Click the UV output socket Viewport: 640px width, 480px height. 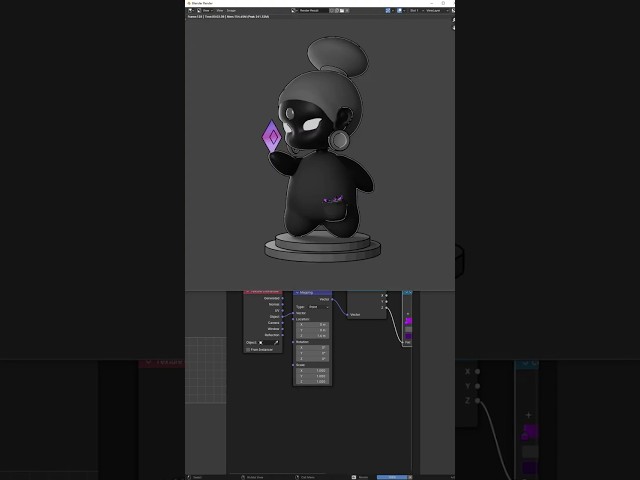pos(282,311)
